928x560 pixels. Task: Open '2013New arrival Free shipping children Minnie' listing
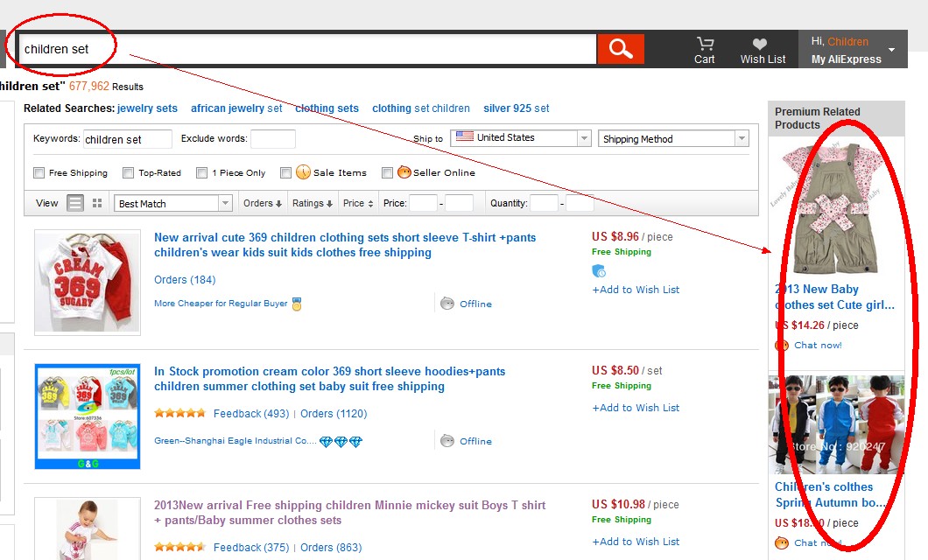tap(350, 513)
